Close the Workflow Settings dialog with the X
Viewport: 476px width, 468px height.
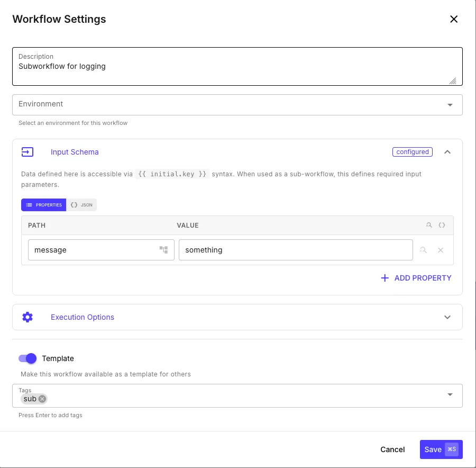tap(454, 19)
